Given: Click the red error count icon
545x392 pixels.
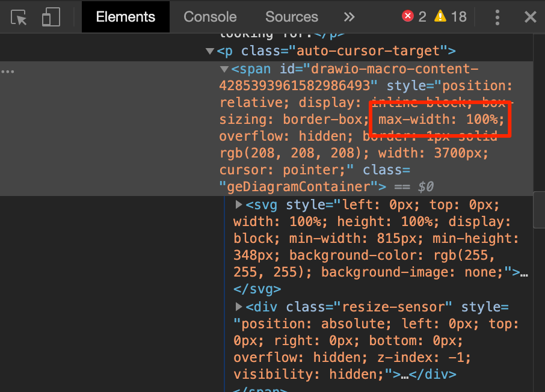Looking at the screenshot, I should click(408, 16).
